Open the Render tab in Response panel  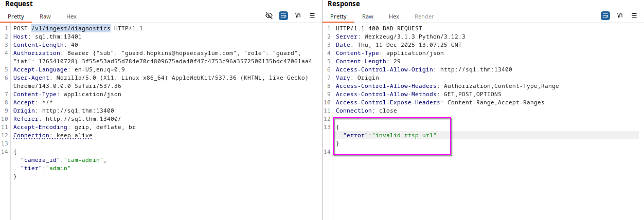click(424, 16)
